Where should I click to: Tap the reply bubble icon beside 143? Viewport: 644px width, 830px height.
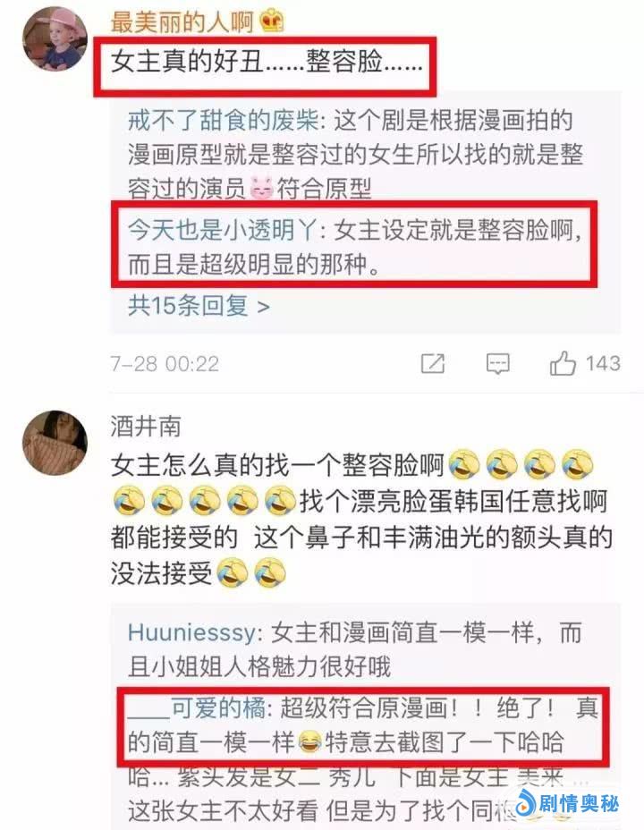497,364
